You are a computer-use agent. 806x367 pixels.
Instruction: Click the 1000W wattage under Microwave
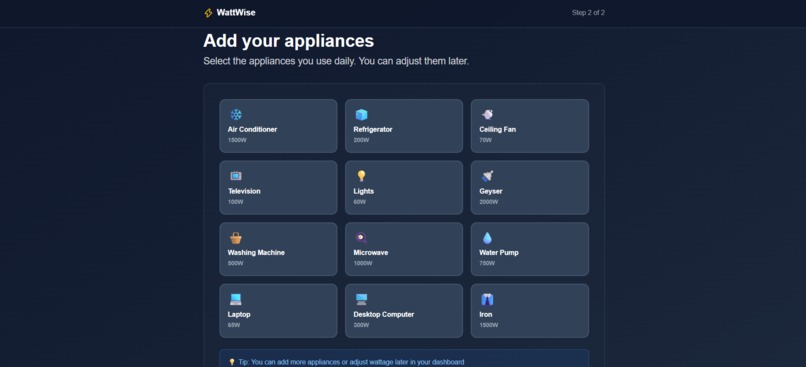(x=363, y=264)
